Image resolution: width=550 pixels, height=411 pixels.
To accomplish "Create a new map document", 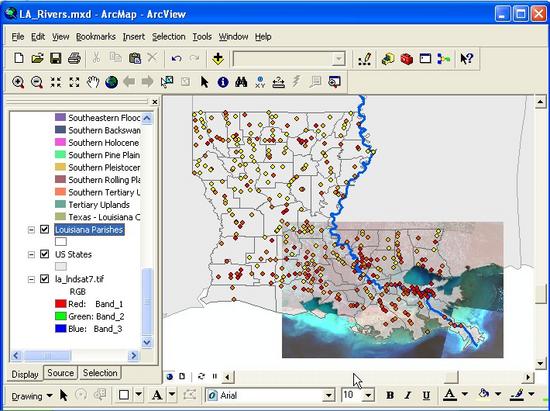I will [x=19, y=58].
